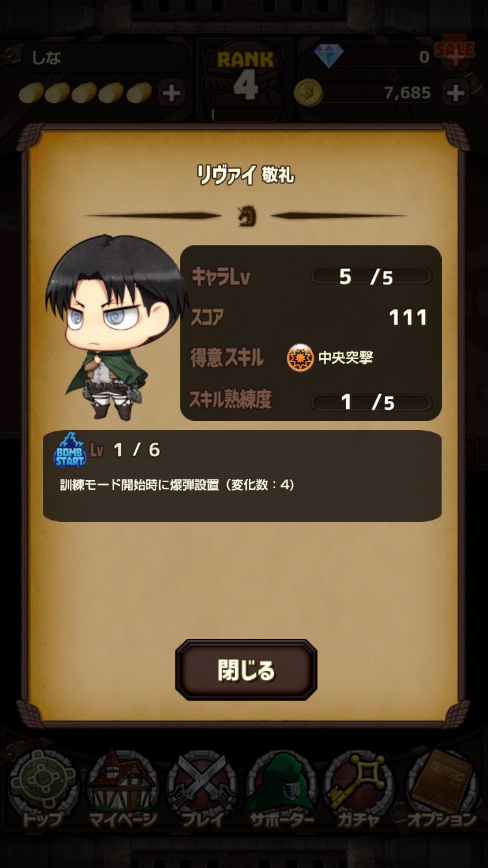Open the トップ home icon
Viewport: 488px width, 868px height.
pos(42,789)
